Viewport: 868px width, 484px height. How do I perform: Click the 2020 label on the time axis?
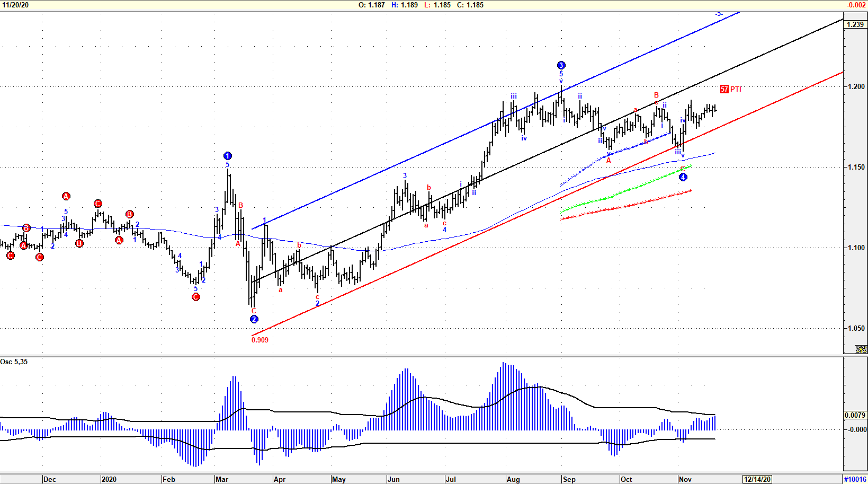click(x=109, y=479)
